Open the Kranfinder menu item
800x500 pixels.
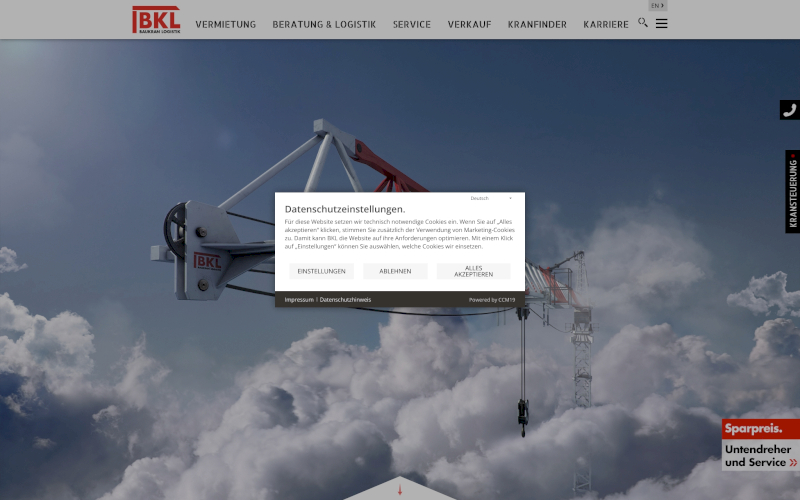point(537,24)
